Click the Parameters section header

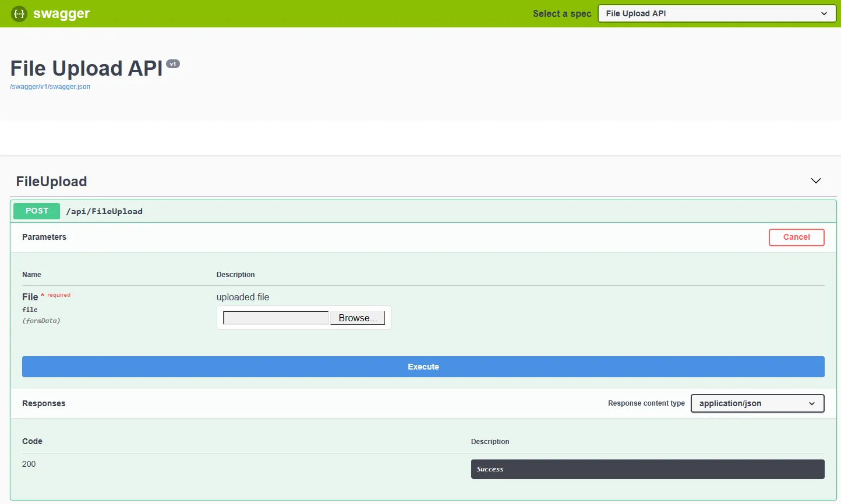[44, 237]
